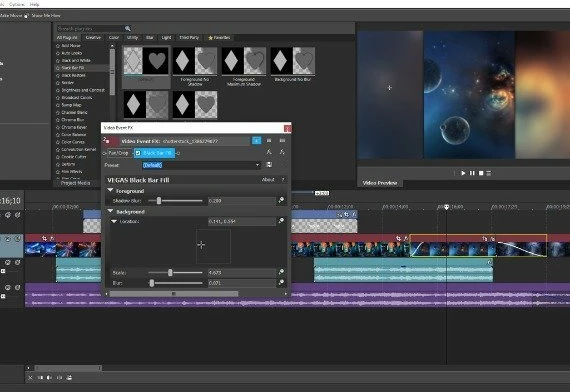Open the Preset dropdown arrow

(257, 165)
